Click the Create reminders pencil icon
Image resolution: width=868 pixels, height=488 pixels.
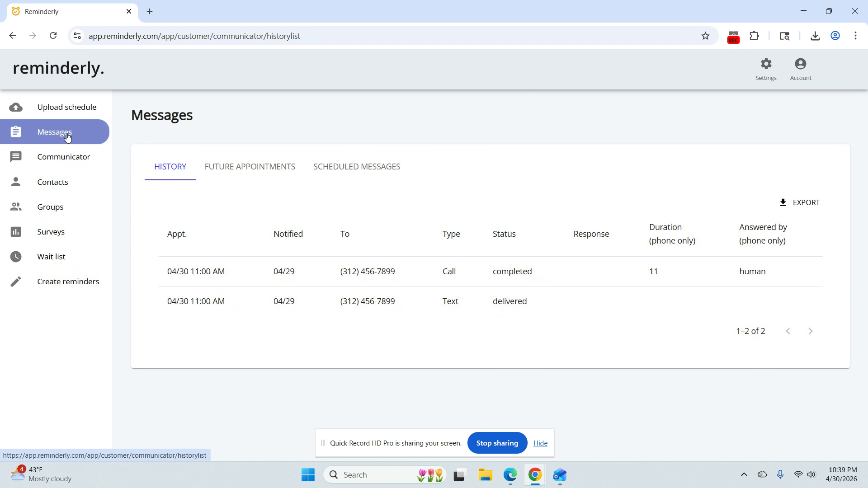coord(16,282)
